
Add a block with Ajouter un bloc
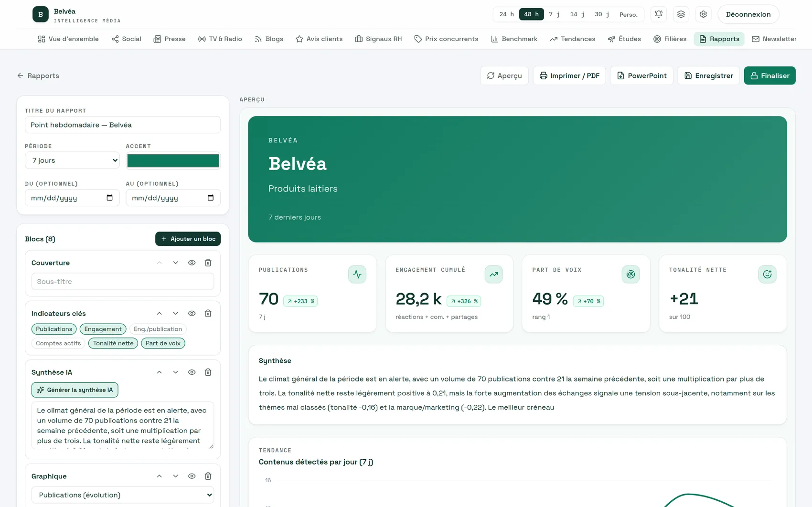pos(188,239)
